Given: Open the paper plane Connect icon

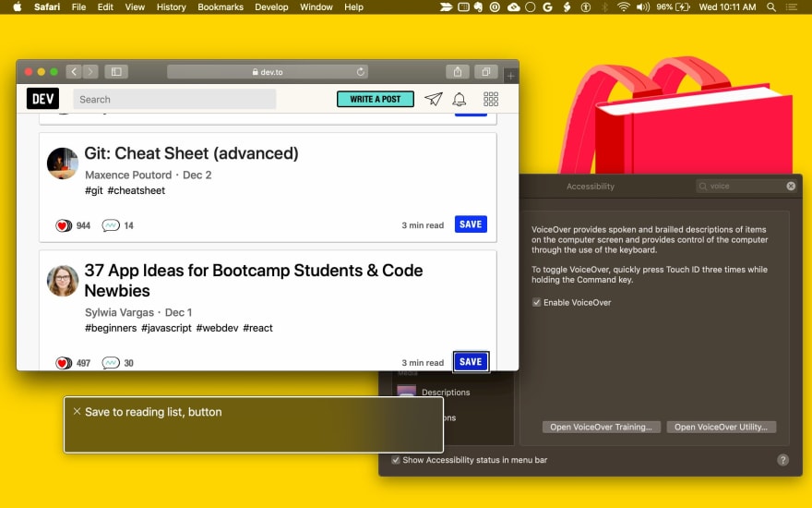Looking at the screenshot, I should [433, 99].
